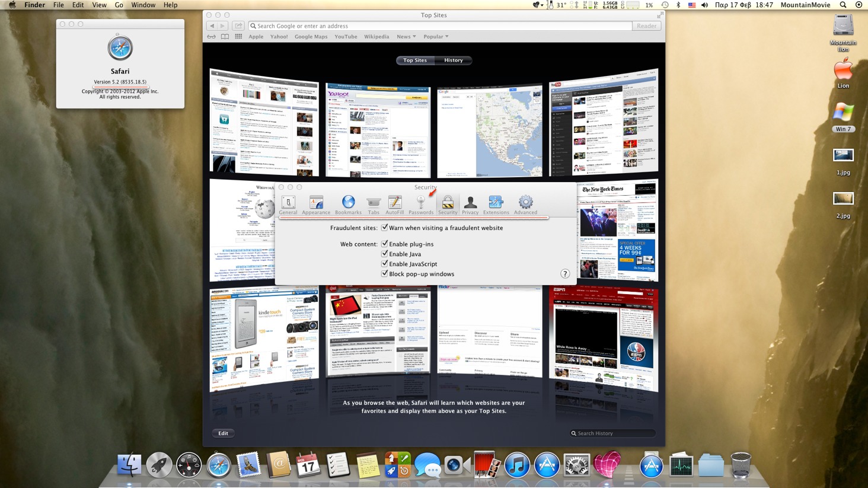Open the Apple bookmark link
The height and width of the screenshot is (488, 868).
click(256, 37)
